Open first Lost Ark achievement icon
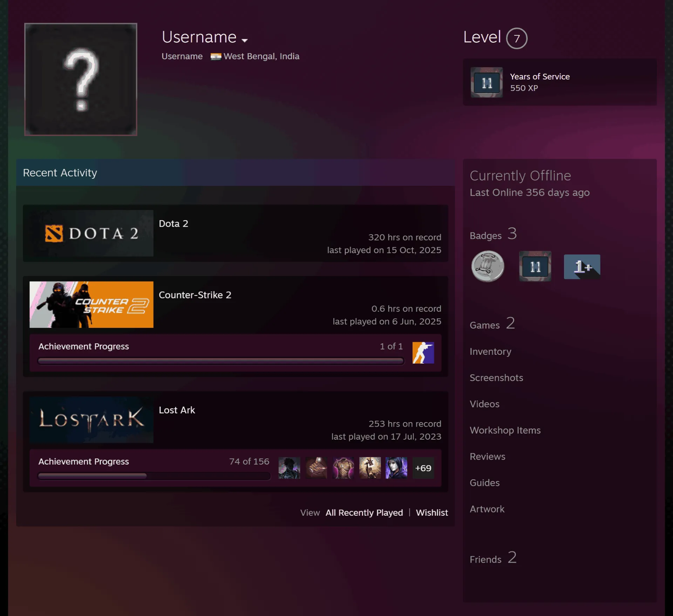673x616 pixels. (289, 468)
